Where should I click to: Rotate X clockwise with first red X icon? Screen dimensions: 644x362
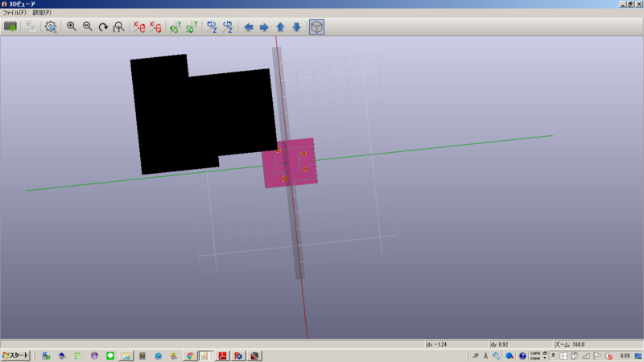click(x=139, y=27)
